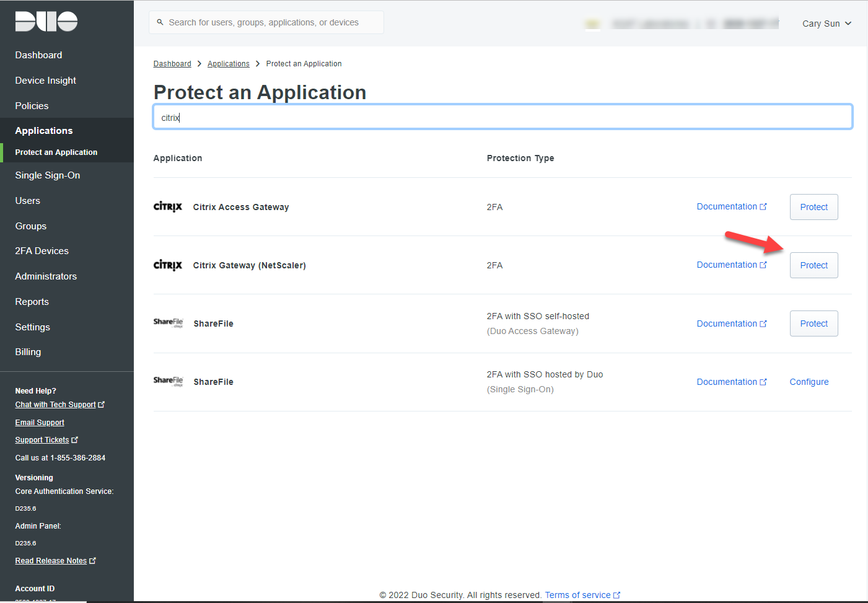Click the Duo logo in sidebar

(x=46, y=21)
